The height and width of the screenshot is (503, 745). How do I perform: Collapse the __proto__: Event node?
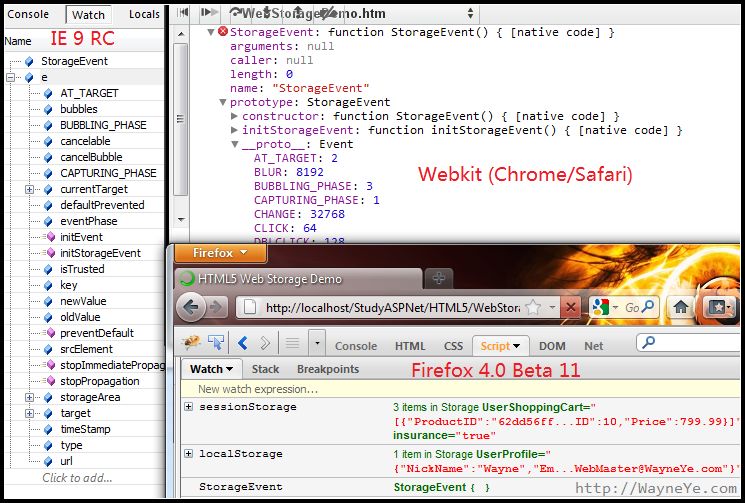click(x=235, y=144)
